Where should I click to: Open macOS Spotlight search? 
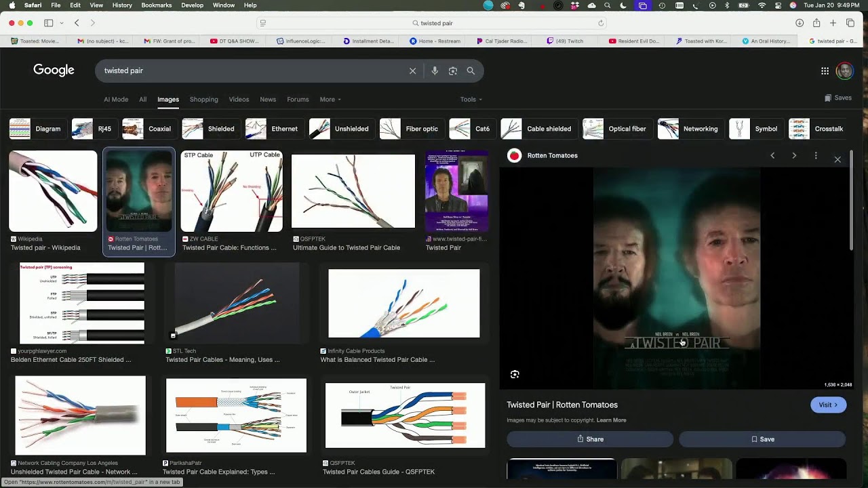point(607,5)
